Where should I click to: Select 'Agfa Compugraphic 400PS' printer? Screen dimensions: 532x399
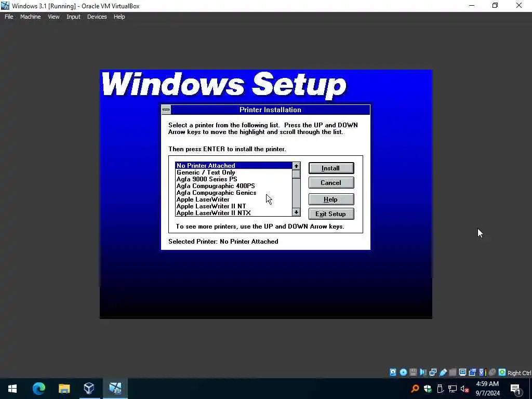(233, 186)
